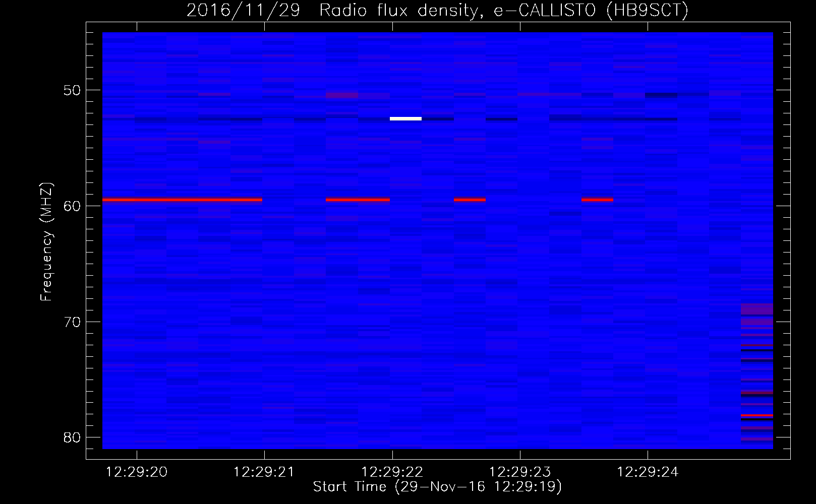Click the time tick label "12:29:21"
Viewport: 816px width, 504px height.
coord(264,472)
